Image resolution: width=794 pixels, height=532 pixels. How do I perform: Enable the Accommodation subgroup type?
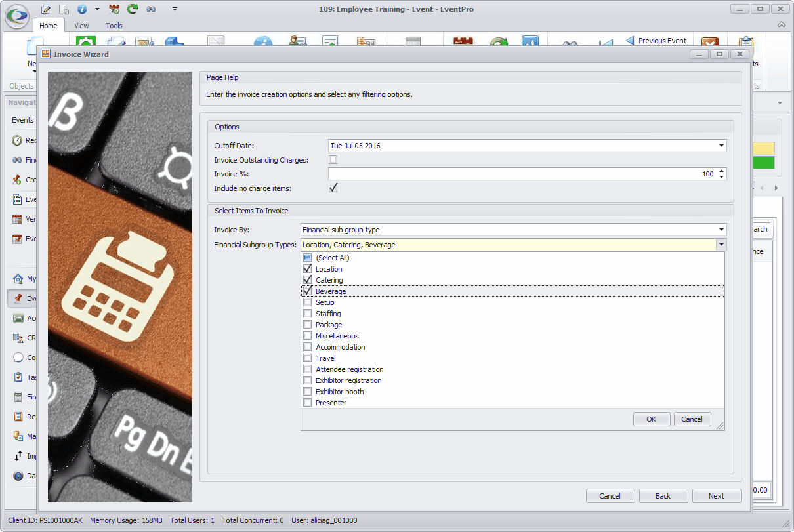307,347
